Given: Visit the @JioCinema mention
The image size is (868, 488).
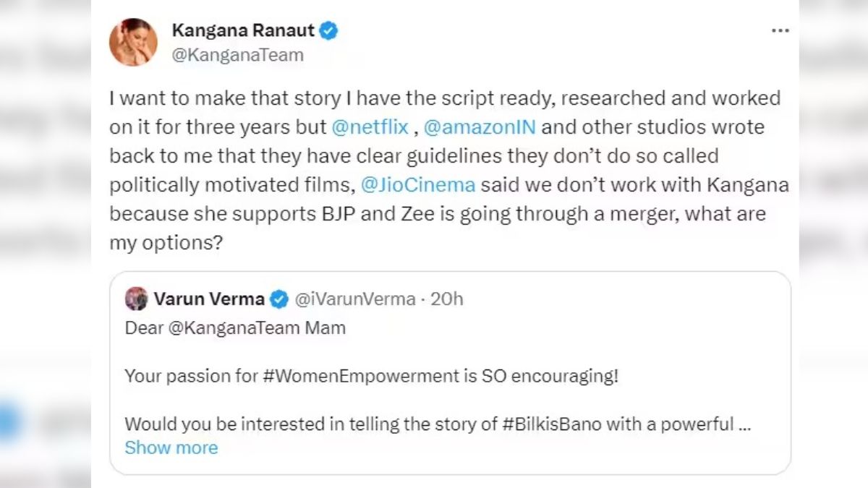Looking at the screenshot, I should tap(417, 184).
